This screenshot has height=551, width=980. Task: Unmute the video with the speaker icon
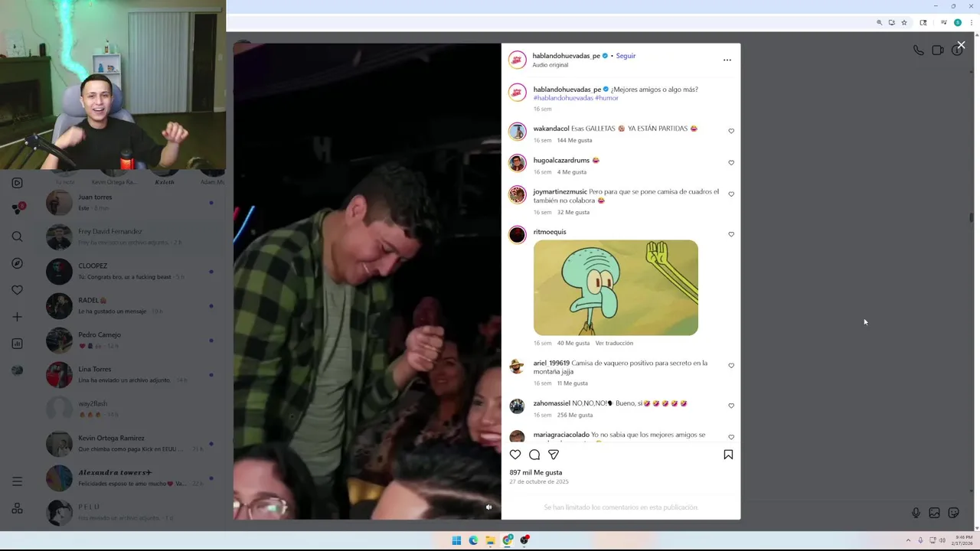point(488,507)
